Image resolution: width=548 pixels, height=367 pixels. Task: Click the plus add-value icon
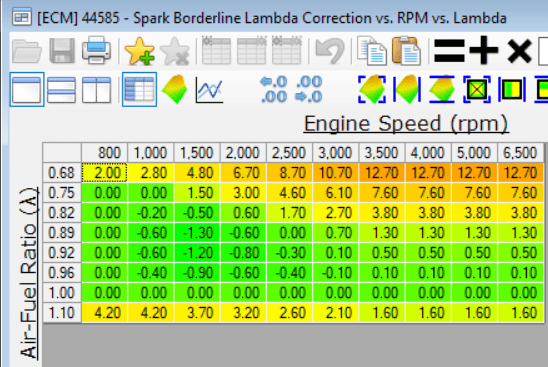coord(484,50)
